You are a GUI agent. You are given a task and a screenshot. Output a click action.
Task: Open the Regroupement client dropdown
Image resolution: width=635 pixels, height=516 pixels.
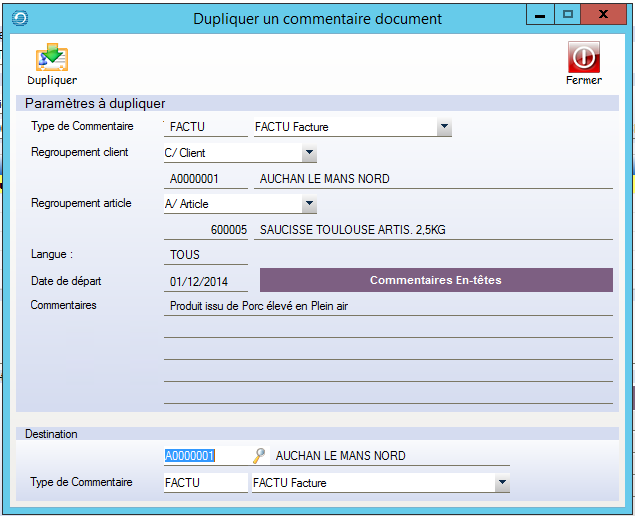click(309, 153)
